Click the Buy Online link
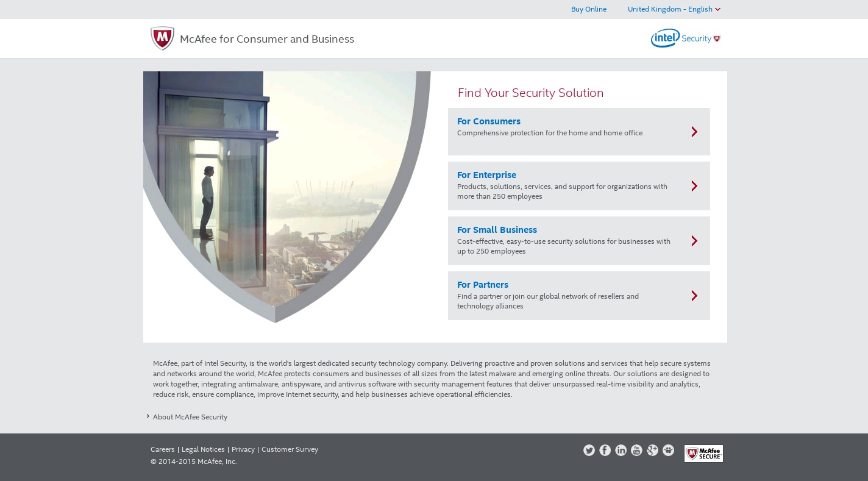This screenshot has width=868, height=481. (589, 9)
